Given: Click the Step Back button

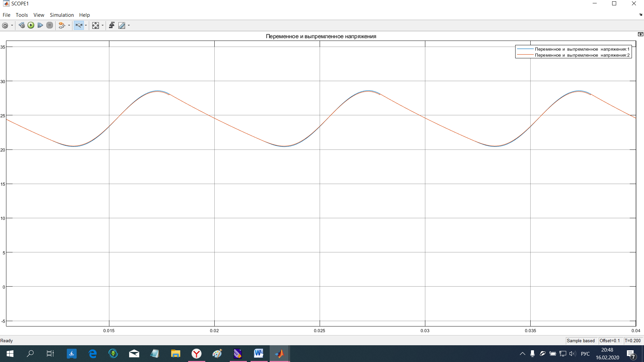Looking at the screenshot, I should pos(22,25).
